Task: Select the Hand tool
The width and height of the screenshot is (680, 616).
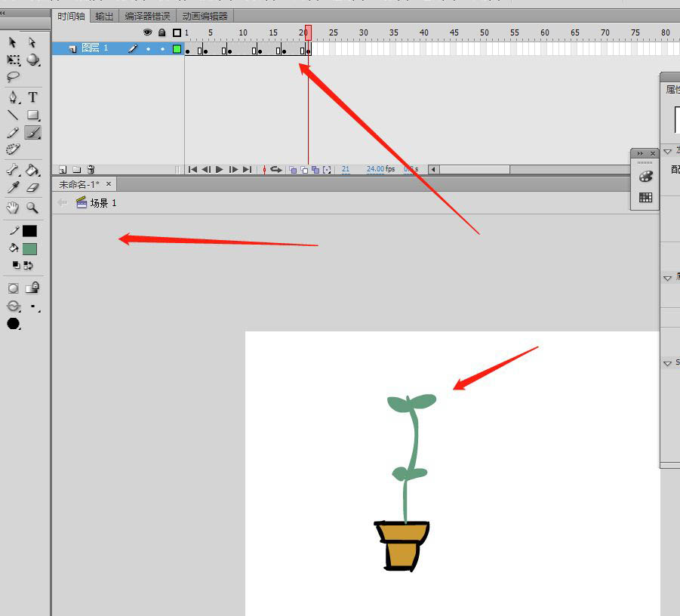Action: coord(13,208)
